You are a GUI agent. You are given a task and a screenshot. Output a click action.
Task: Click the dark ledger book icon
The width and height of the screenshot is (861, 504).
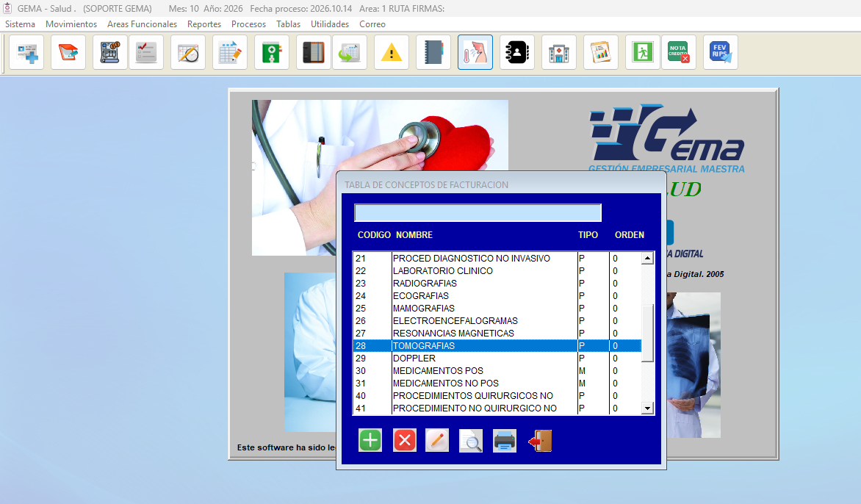coord(313,52)
